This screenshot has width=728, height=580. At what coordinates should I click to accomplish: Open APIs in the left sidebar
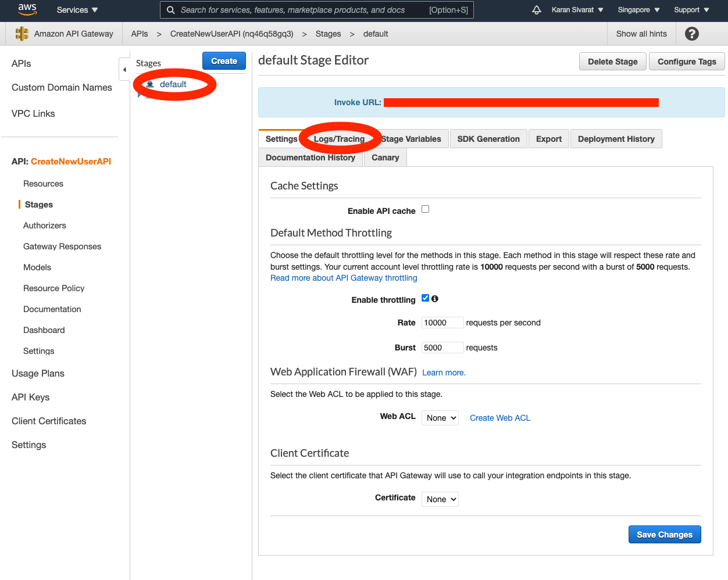coord(22,63)
